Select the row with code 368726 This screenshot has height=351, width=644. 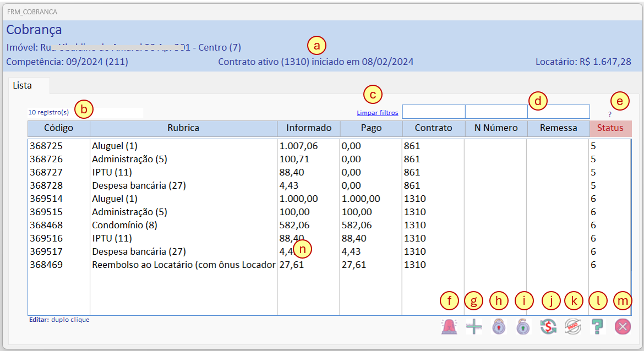coord(329,160)
